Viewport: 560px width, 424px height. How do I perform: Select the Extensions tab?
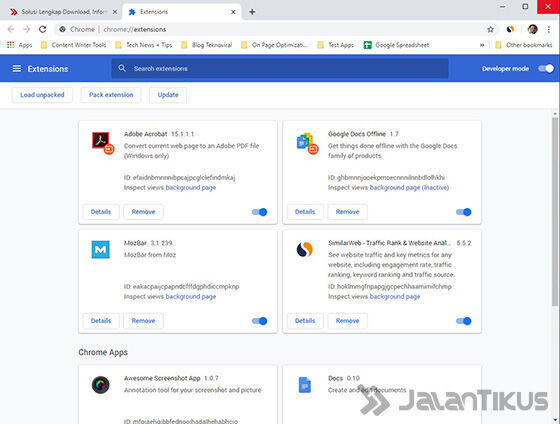point(181,12)
